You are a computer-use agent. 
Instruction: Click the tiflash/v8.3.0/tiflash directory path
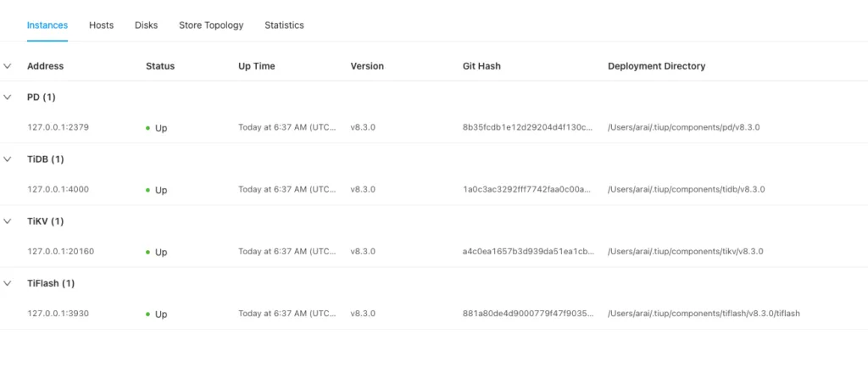pyautogui.click(x=704, y=313)
